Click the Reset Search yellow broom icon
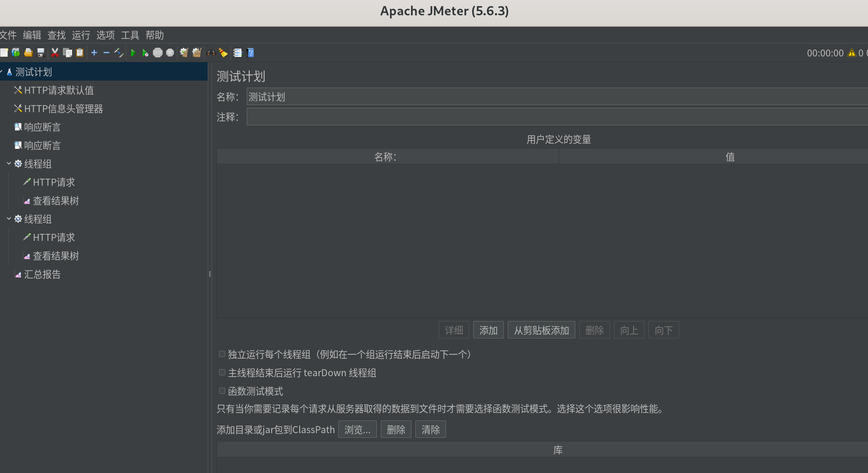The height and width of the screenshot is (473, 868). point(223,53)
